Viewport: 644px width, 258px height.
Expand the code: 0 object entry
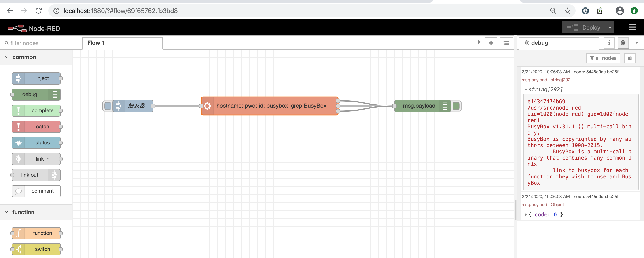[525, 214]
